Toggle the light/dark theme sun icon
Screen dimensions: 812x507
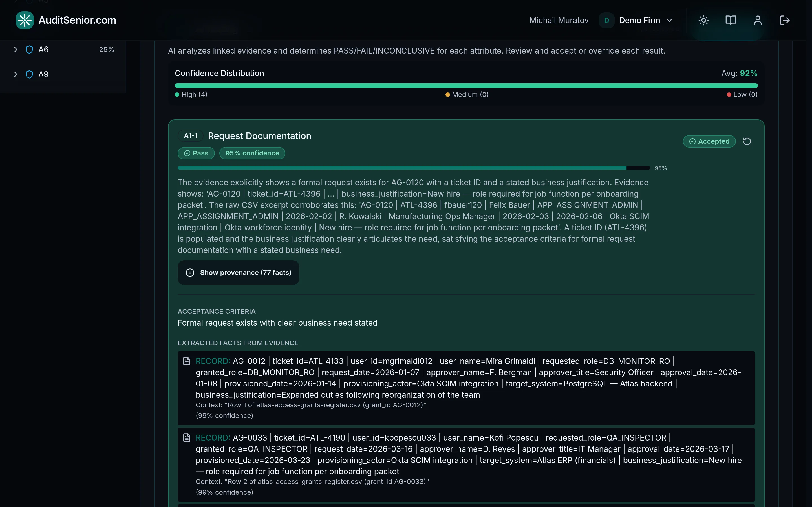click(x=704, y=20)
